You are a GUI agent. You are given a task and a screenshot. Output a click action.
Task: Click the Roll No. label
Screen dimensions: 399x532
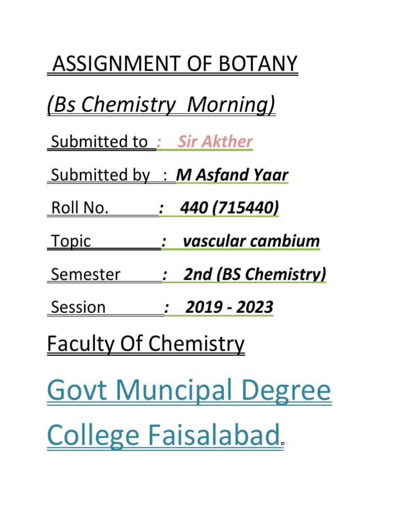(x=79, y=208)
